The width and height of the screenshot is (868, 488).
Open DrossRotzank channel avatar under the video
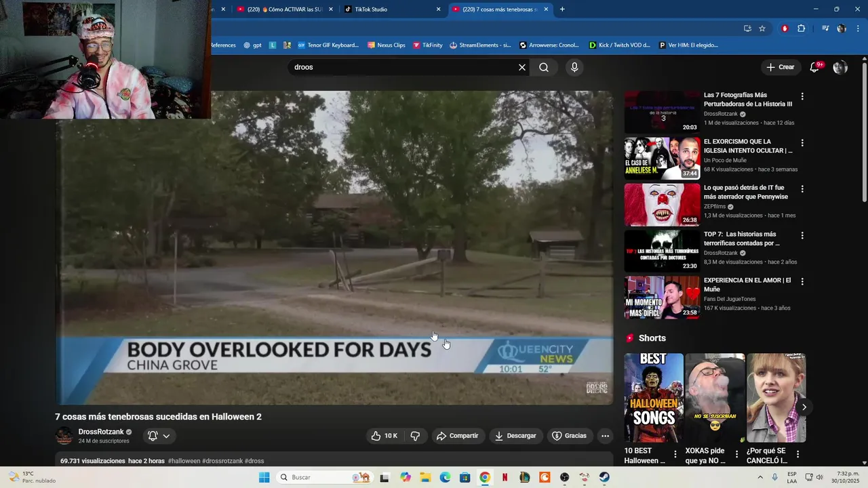64,436
